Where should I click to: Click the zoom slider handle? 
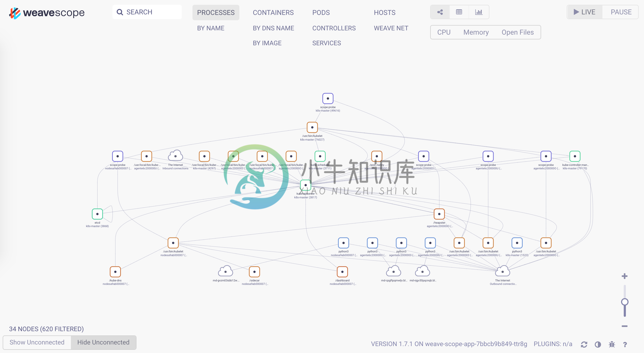point(625,302)
